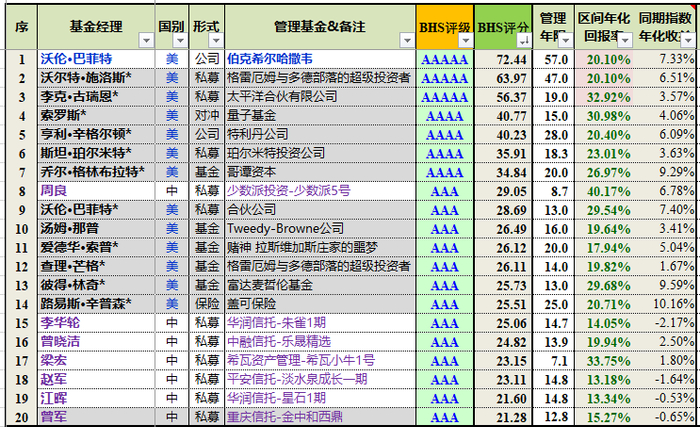Click the cell 沃尔特•施洛斯*
Screen dimensions: 700x427
(x=96, y=78)
